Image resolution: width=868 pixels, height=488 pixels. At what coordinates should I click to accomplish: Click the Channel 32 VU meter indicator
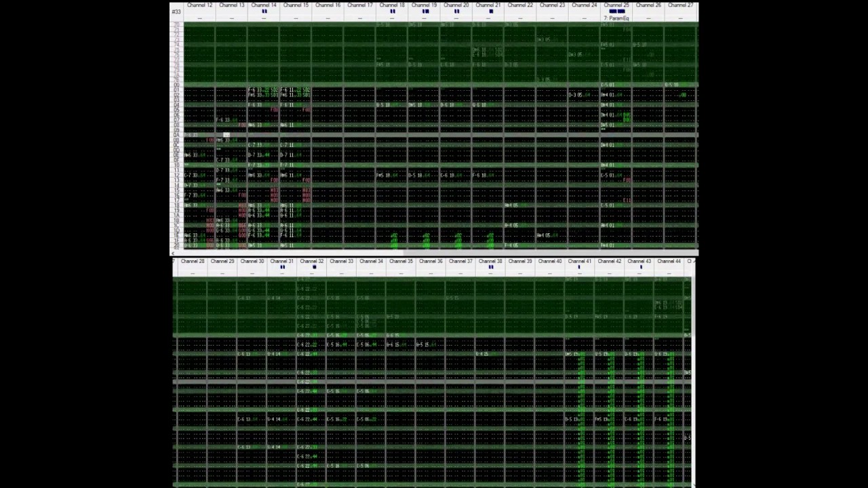click(x=314, y=267)
